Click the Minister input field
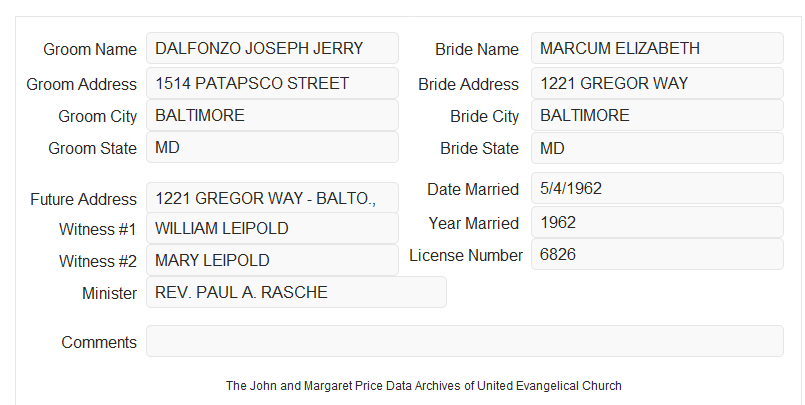805x405 pixels. tap(296, 292)
